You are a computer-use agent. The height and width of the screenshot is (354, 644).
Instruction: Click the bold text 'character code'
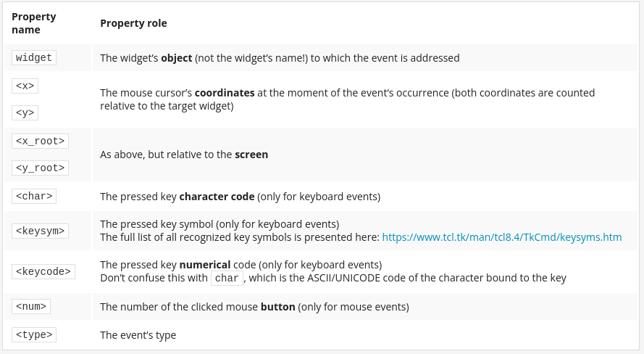click(x=217, y=197)
